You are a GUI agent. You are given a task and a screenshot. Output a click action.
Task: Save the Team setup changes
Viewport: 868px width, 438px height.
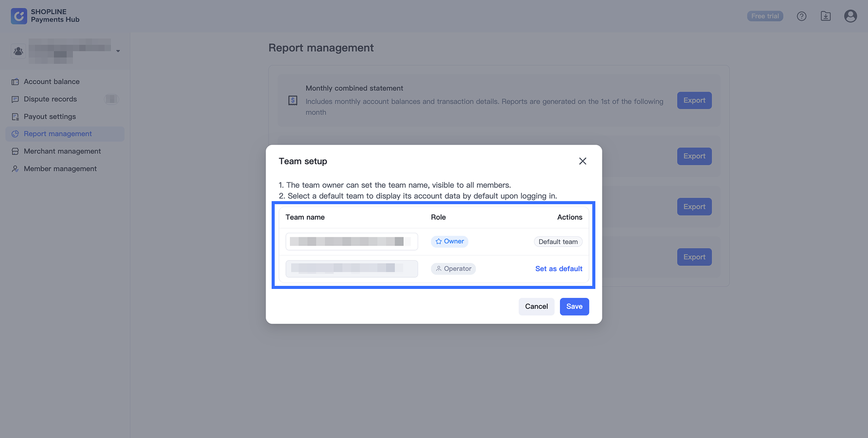(x=574, y=306)
